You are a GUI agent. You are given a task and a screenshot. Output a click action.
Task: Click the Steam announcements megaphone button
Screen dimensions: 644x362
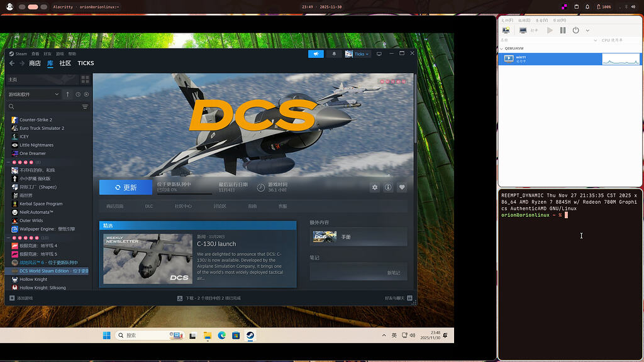(316, 54)
